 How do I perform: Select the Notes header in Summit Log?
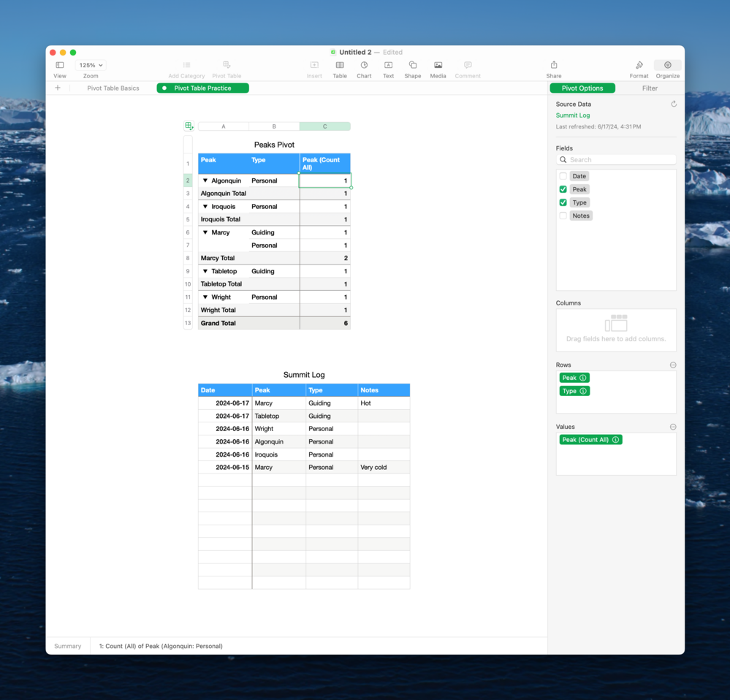(x=384, y=390)
